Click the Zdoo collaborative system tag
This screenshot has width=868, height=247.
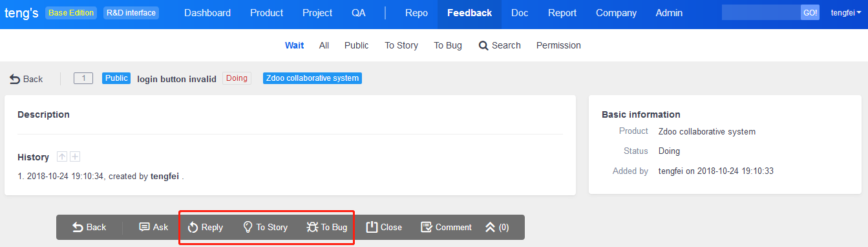[312, 78]
